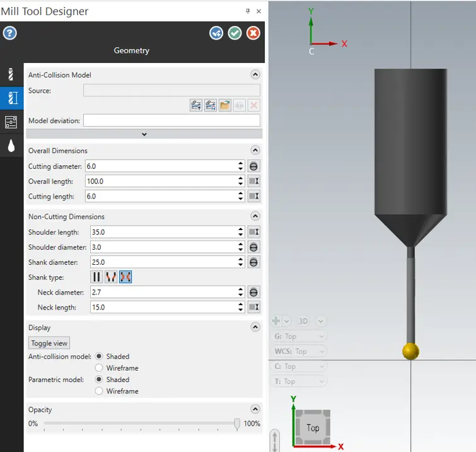Select the straight shank type
Image resolution: width=476 pixels, height=452 pixels.
96,277
